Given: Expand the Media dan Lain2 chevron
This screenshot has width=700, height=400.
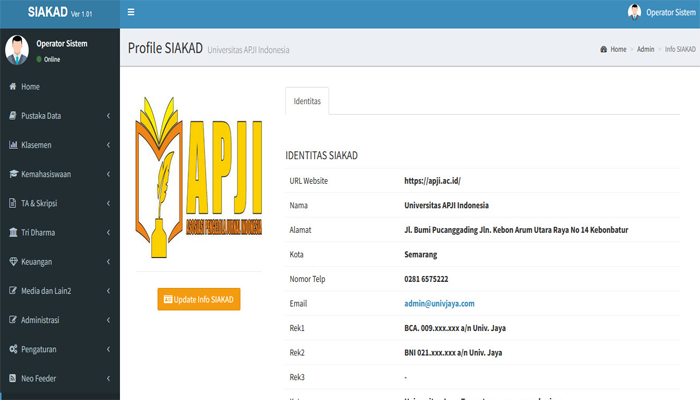Looking at the screenshot, I should pyautogui.click(x=108, y=291).
